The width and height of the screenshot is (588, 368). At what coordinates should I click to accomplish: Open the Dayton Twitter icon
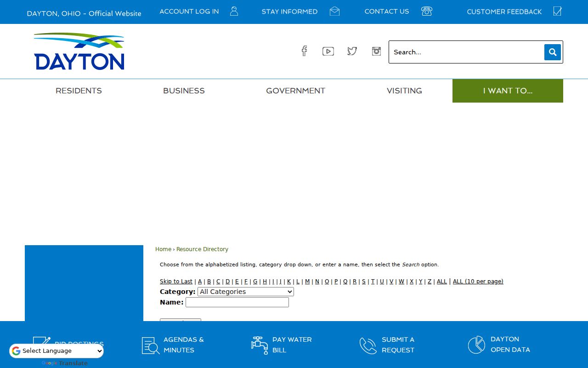352,51
